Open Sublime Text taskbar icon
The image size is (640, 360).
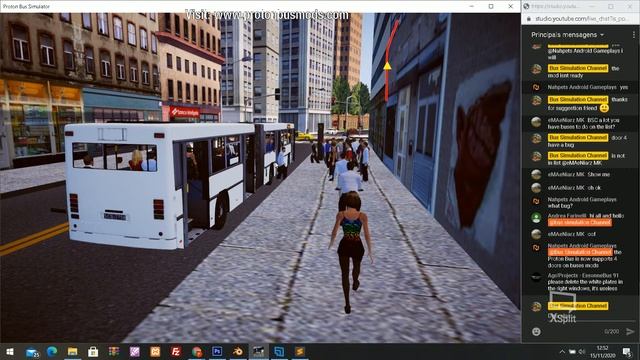(300, 351)
